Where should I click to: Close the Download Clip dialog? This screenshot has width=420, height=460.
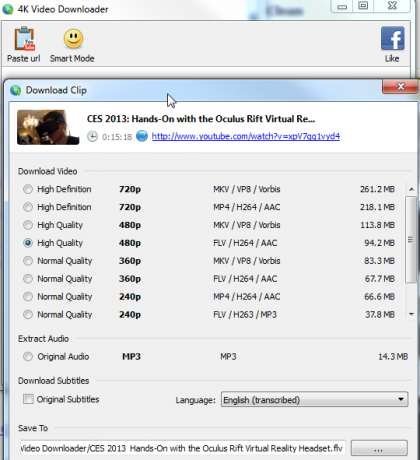click(401, 87)
